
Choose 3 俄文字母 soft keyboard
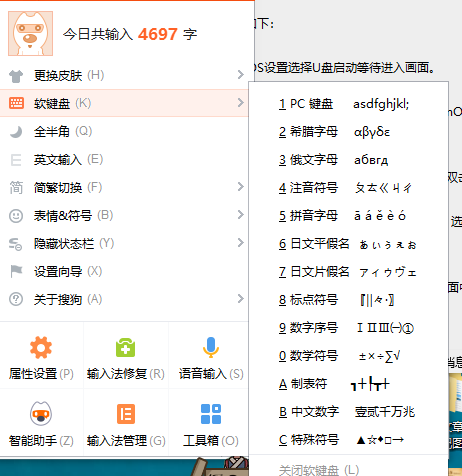[x=348, y=160]
